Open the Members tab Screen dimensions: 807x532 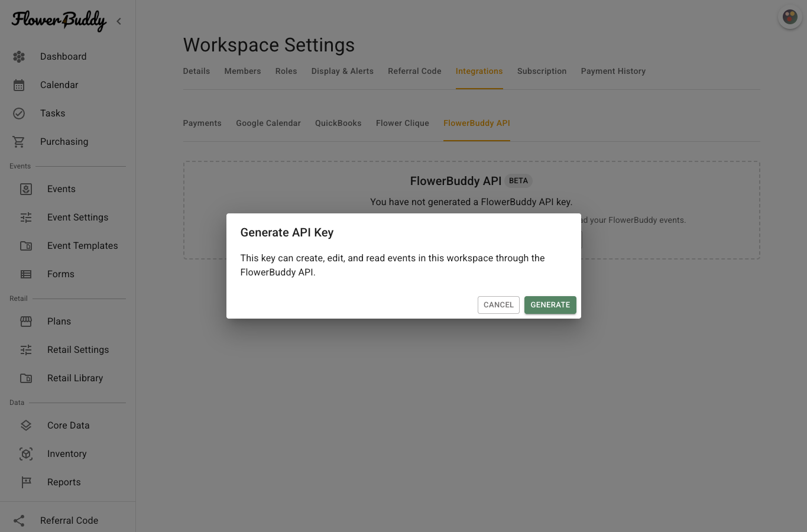242,72
